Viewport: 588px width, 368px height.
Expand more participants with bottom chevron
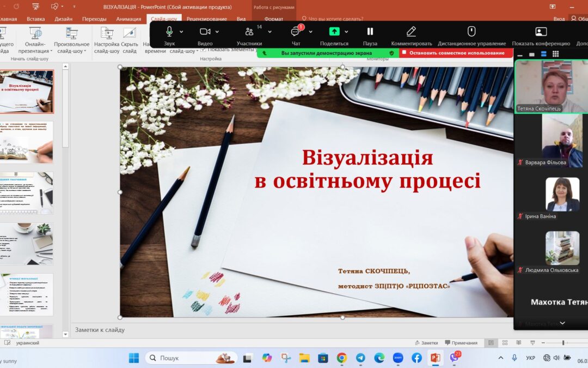[x=562, y=323]
